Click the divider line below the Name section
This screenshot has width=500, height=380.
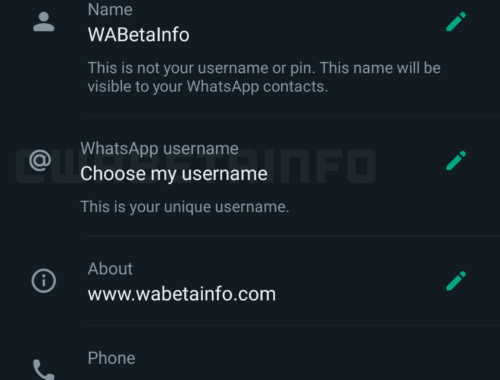pos(294,116)
